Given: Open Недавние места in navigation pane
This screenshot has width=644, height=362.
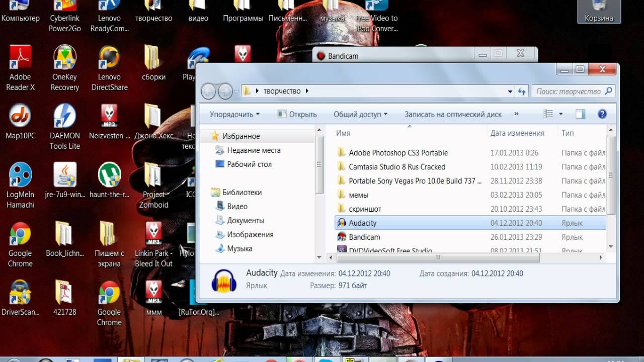Looking at the screenshot, I should pyautogui.click(x=249, y=150).
